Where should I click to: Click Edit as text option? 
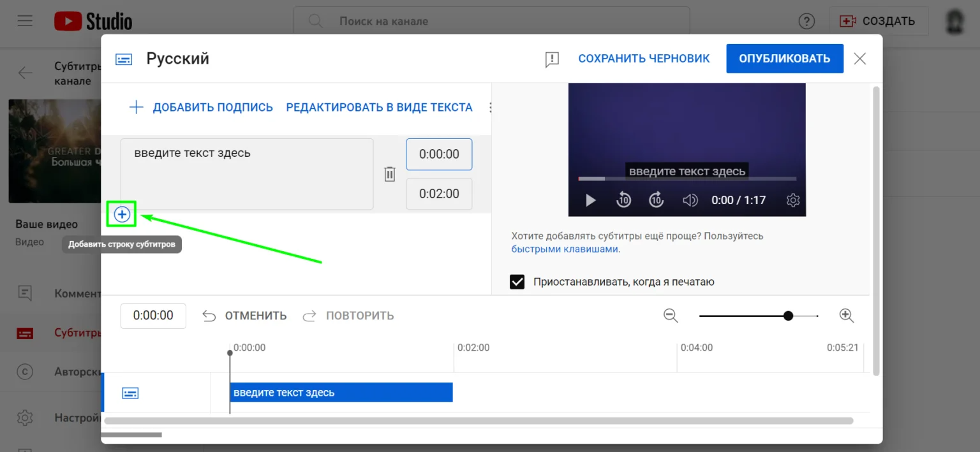coord(379,108)
